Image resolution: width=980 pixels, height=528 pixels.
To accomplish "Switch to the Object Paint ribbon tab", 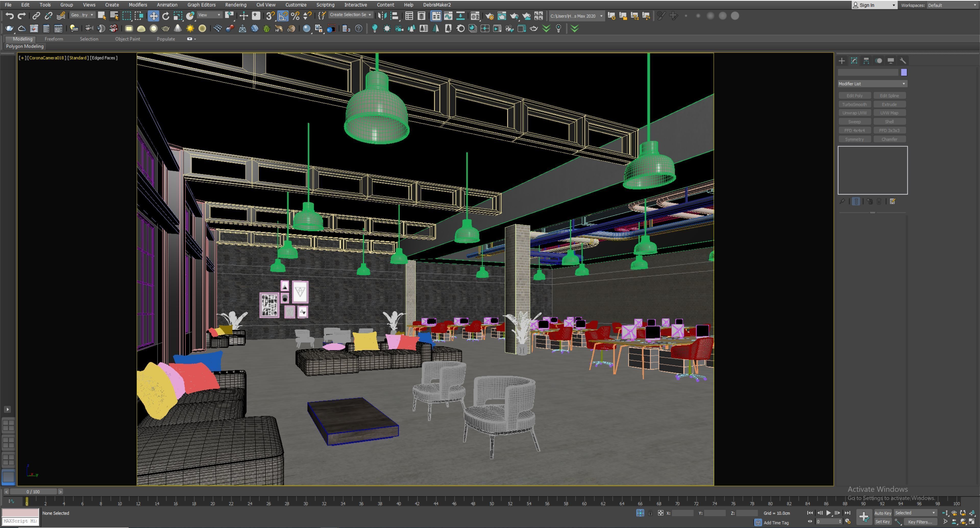I will tap(127, 39).
